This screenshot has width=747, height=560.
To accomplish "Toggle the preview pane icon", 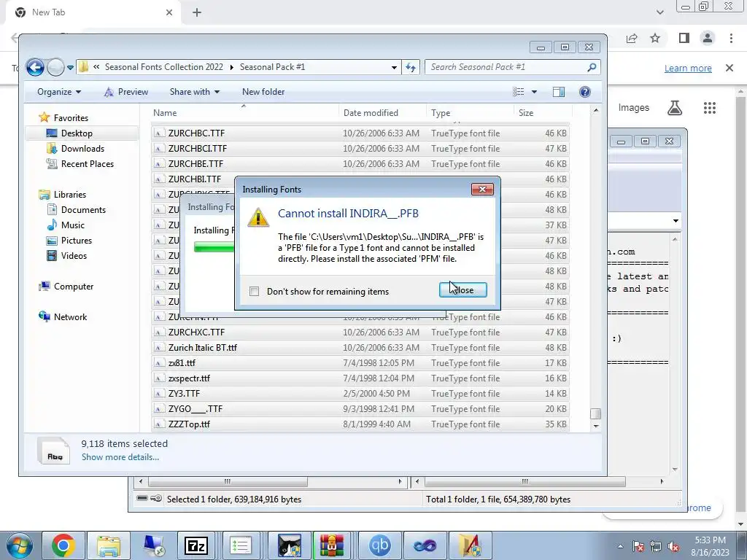I will (x=558, y=92).
